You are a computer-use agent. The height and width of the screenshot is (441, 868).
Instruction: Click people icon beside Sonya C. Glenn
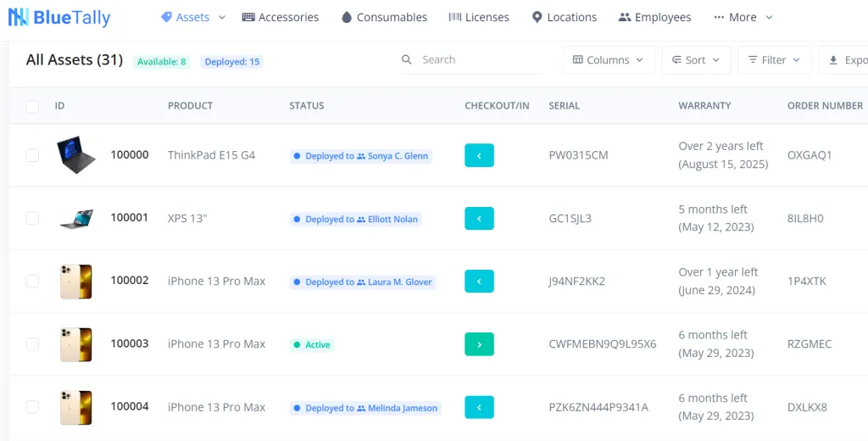click(x=361, y=156)
